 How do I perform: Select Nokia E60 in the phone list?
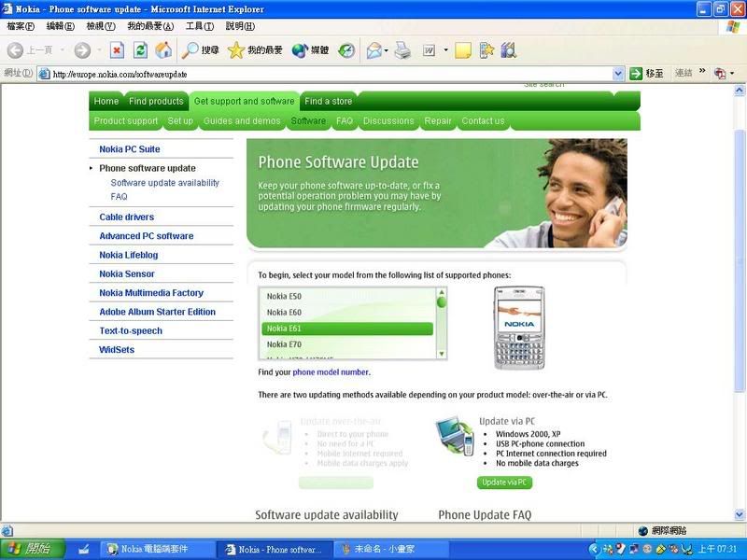pyautogui.click(x=347, y=313)
